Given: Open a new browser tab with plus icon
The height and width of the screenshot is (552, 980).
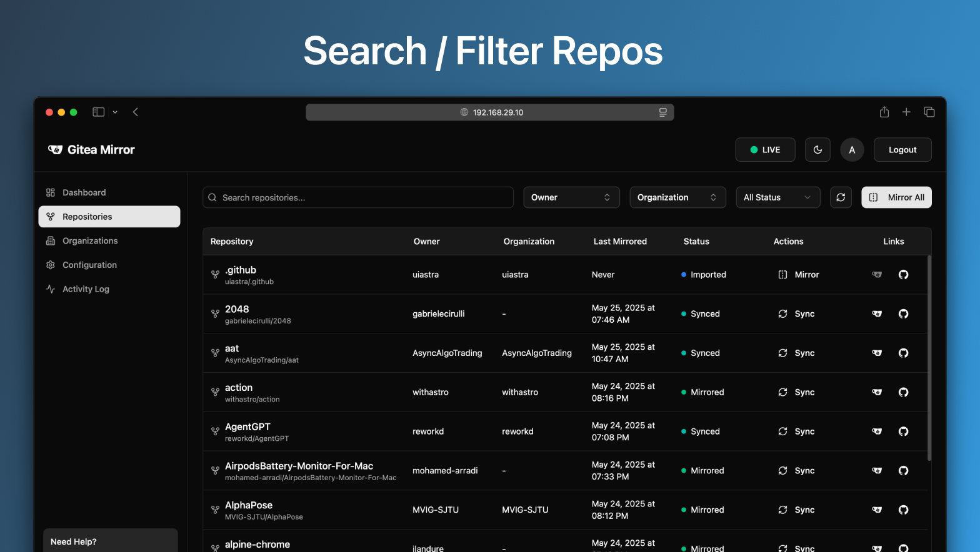Looking at the screenshot, I should (x=906, y=112).
